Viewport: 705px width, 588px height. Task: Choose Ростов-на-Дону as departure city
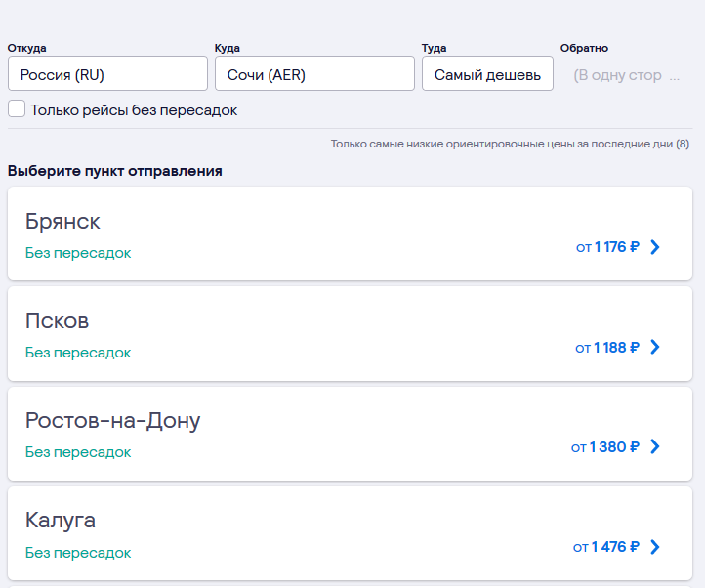[x=113, y=421]
